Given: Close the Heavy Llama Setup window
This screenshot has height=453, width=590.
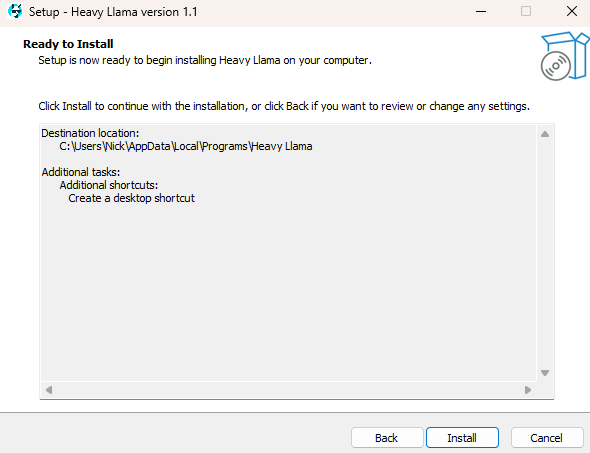Looking at the screenshot, I should coord(572,12).
